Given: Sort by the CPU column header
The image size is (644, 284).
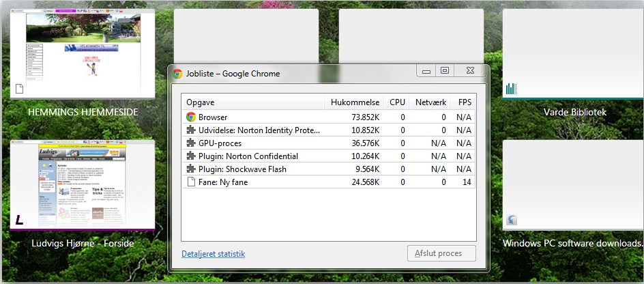Looking at the screenshot, I should click(x=396, y=102).
